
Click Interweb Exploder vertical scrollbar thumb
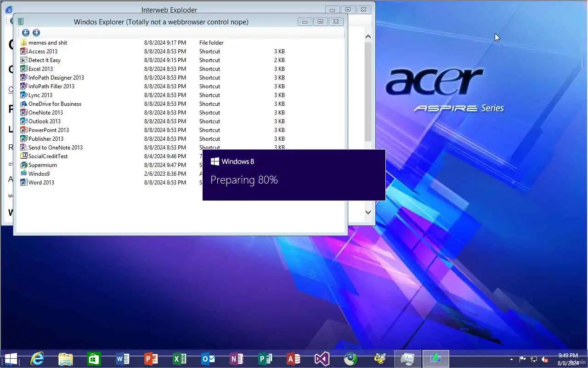(368, 92)
